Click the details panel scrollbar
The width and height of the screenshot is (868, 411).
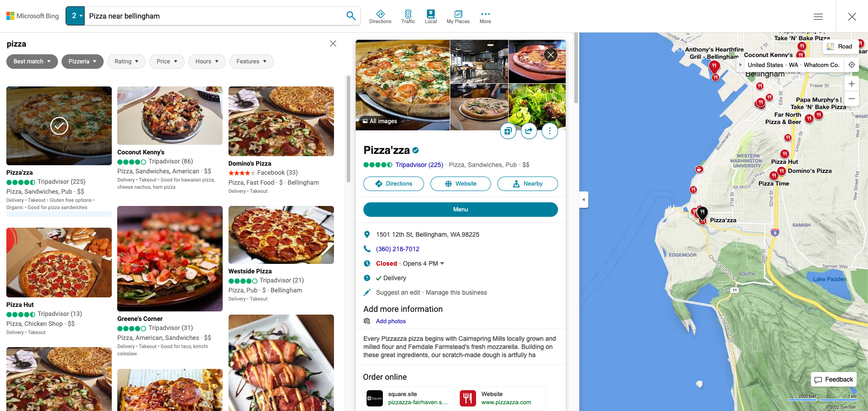coord(576,68)
